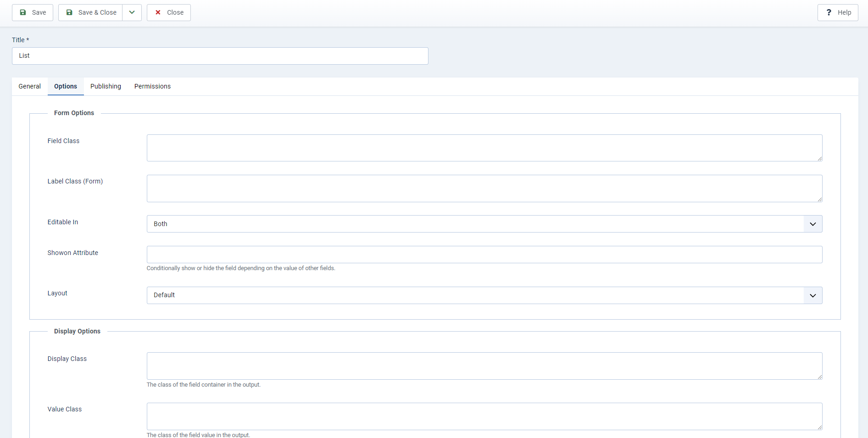Switch to the General tab
This screenshot has width=868, height=438.
30,86
